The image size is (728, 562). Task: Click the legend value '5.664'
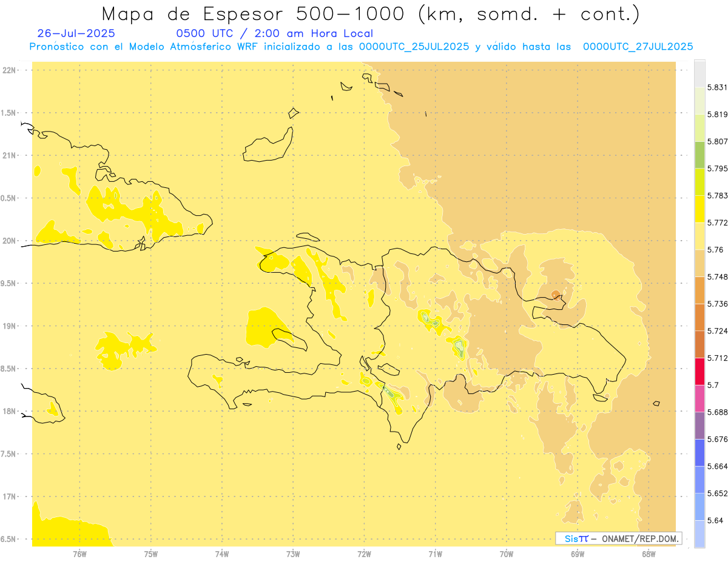(717, 466)
